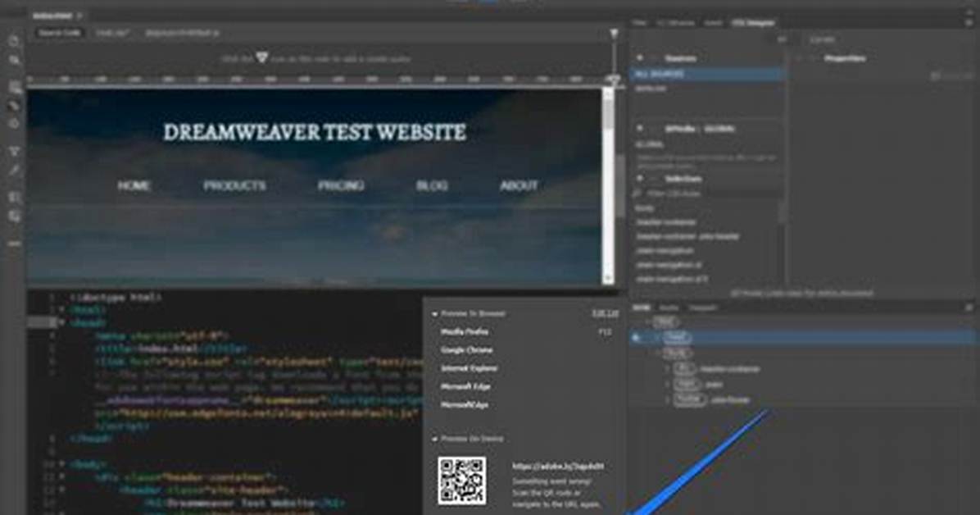Click the add element plus beside head tag
This screenshot has height=515, width=980.
point(636,338)
